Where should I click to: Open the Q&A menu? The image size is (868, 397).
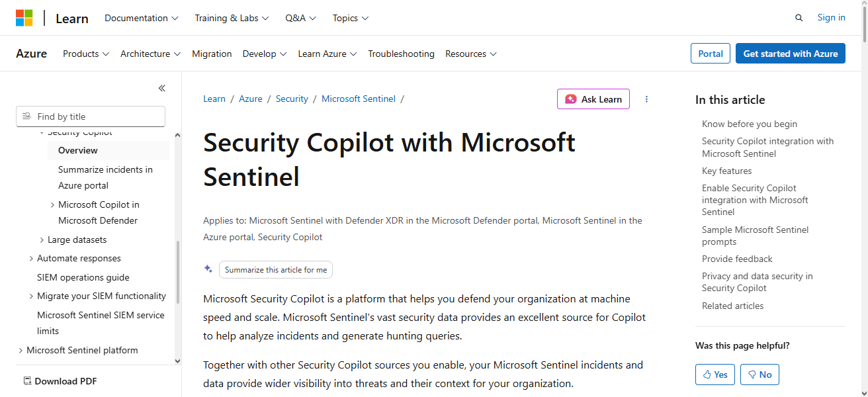(x=300, y=18)
